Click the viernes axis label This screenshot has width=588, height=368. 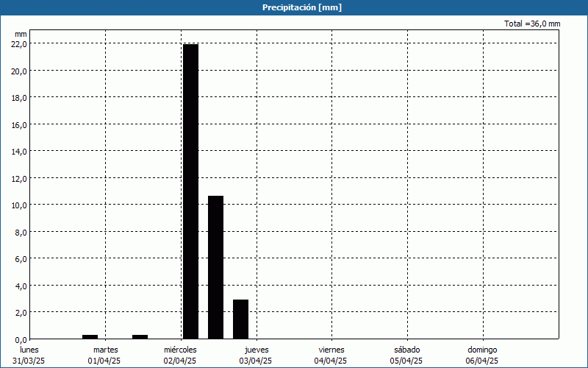(x=331, y=350)
